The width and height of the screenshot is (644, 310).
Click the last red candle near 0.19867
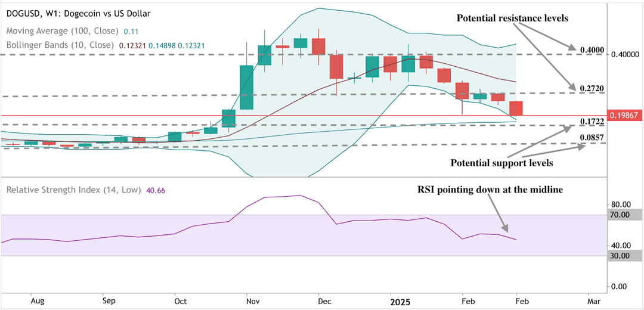coord(516,108)
